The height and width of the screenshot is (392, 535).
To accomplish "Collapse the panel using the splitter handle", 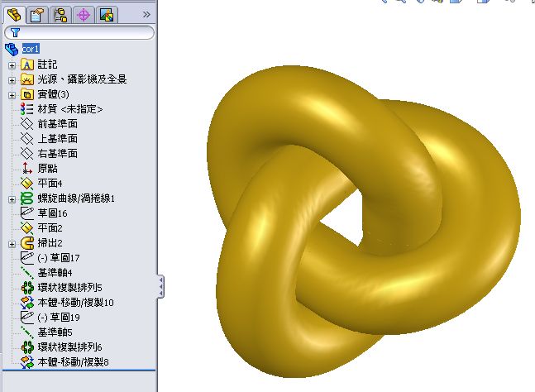I will [160, 286].
